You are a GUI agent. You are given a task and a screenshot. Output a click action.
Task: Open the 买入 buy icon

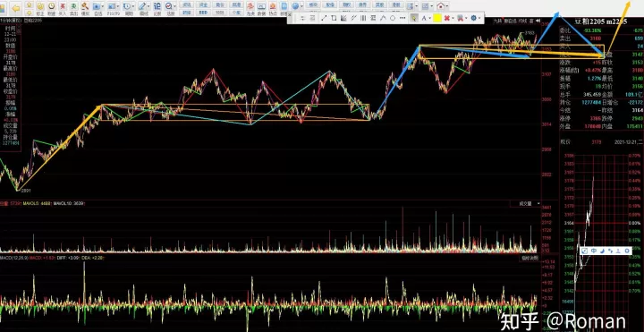(x=63, y=9)
